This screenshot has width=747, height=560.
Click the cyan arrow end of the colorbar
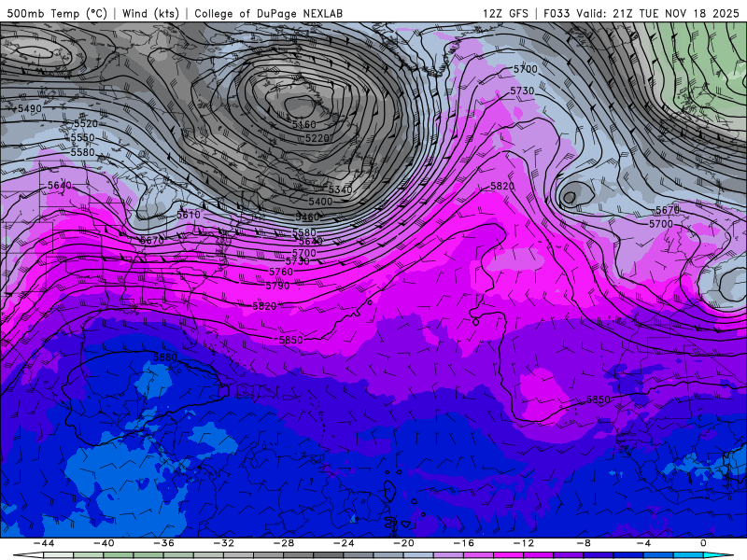(719, 556)
